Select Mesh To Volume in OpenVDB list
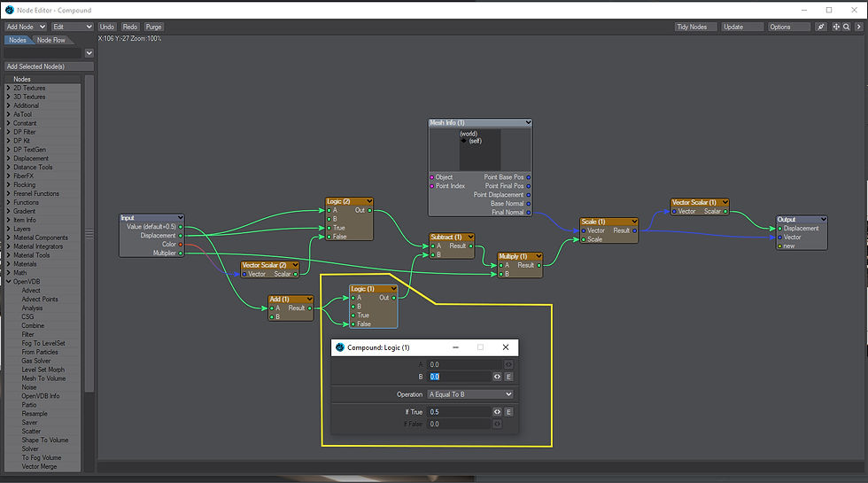The image size is (868, 483). [43, 378]
